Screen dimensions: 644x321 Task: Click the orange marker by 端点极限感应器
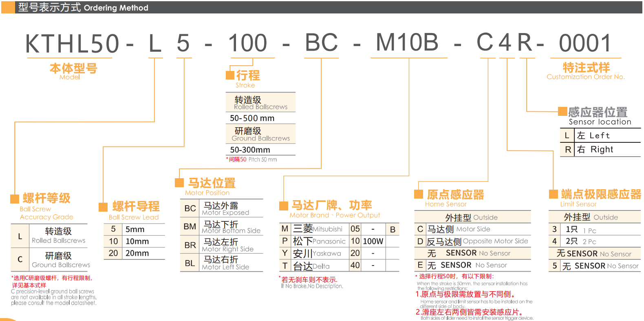pyautogui.click(x=554, y=194)
